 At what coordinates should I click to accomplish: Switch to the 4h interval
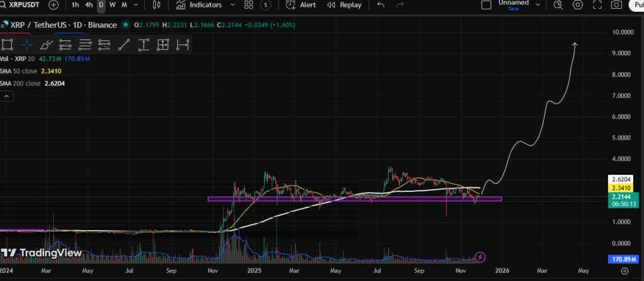point(89,5)
